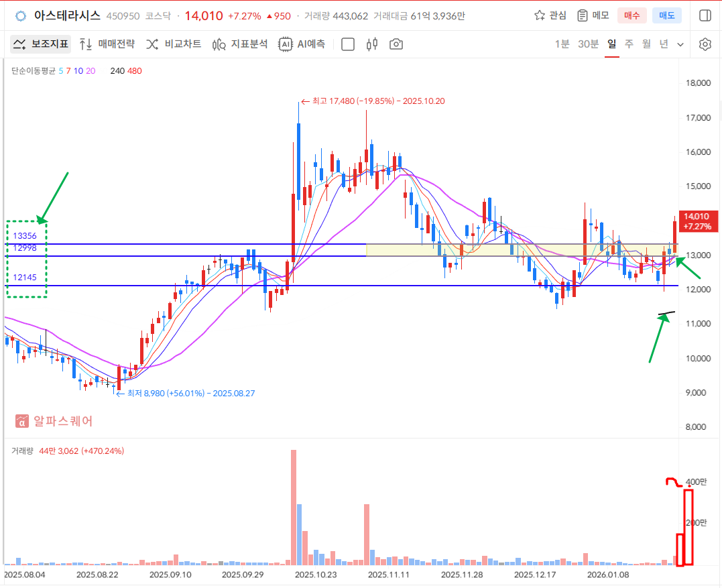Open 보조지표 indicators tool
722x588 pixels.
41,44
